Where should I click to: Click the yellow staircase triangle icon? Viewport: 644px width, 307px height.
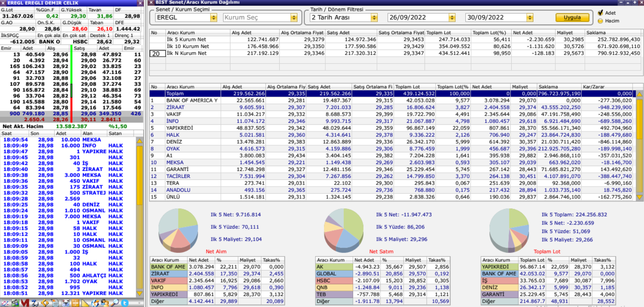(x=85, y=303)
